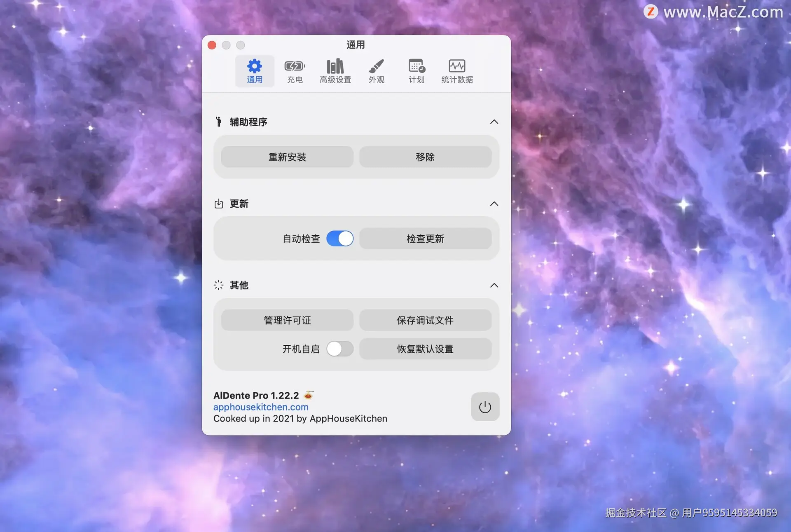Open the 高级设置 books icon tab
This screenshot has width=791, height=532.
coord(335,71)
